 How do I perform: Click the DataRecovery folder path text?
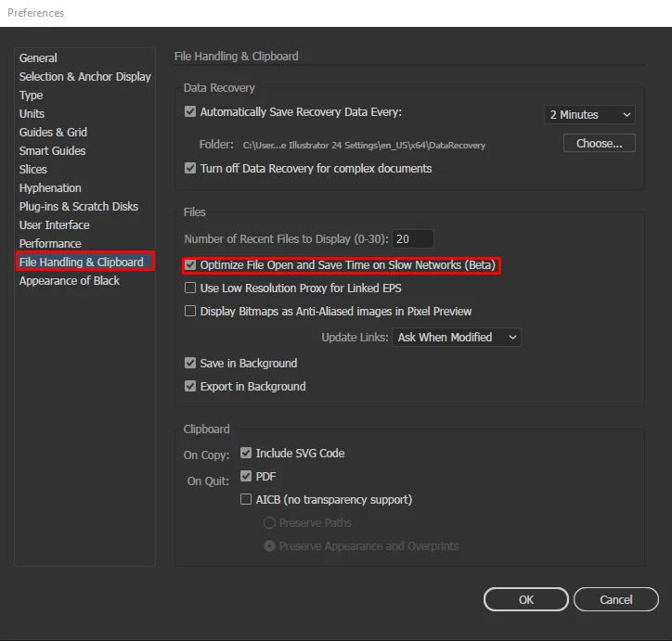tap(364, 145)
